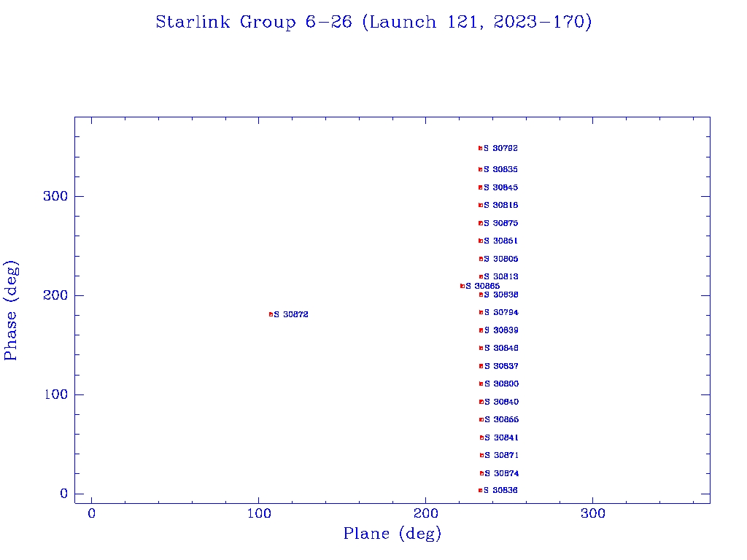Image resolution: width=747 pixels, height=560 pixels.
Task: Select the S 30837 label text
Action: click(x=501, y=366)
